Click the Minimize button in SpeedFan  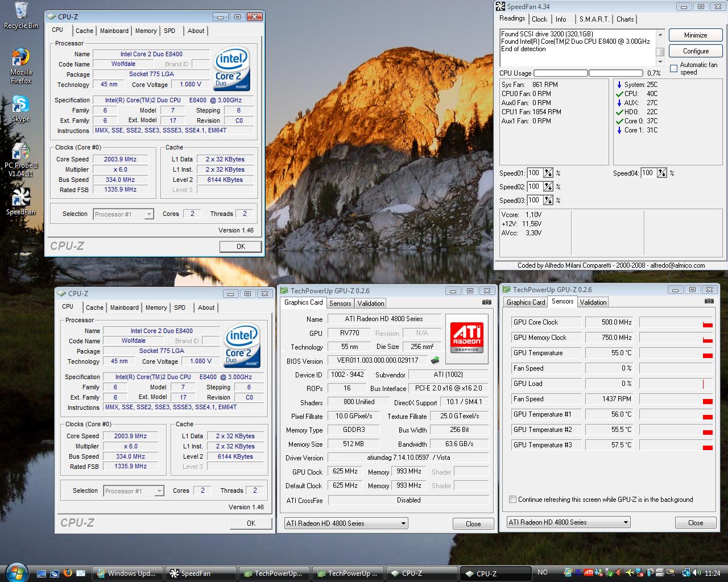pyautogui.click(x=696, y=35)
